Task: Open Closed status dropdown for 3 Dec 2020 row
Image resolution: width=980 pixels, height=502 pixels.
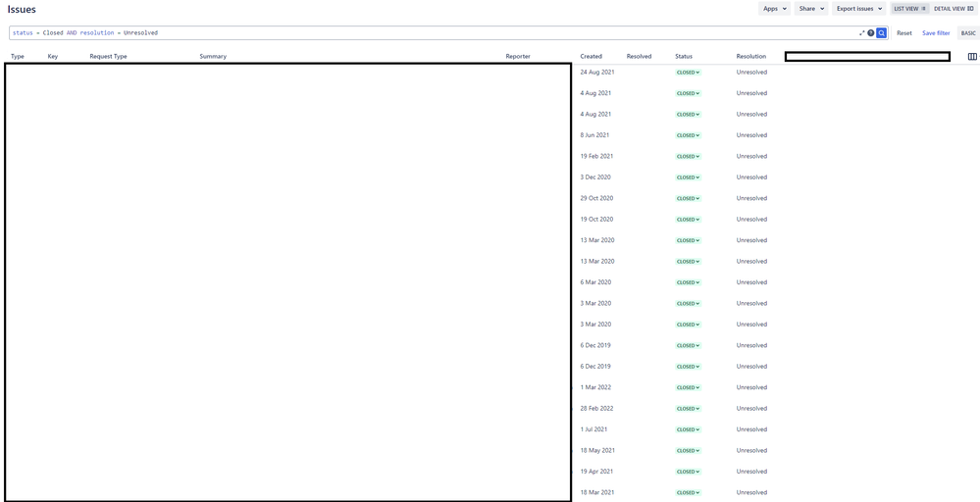Action: tap(688, 177)
